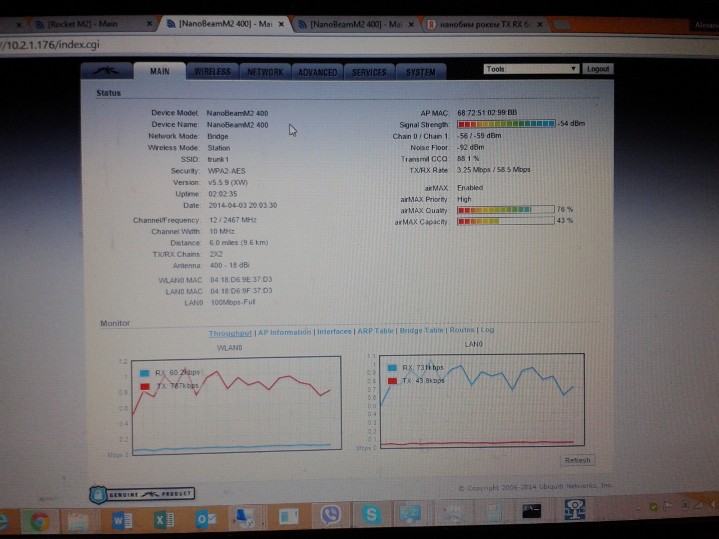Click the airMAX Capacity bar
Image resolution: width=719 pixels, height=539 pixels.
pos(506,221)
